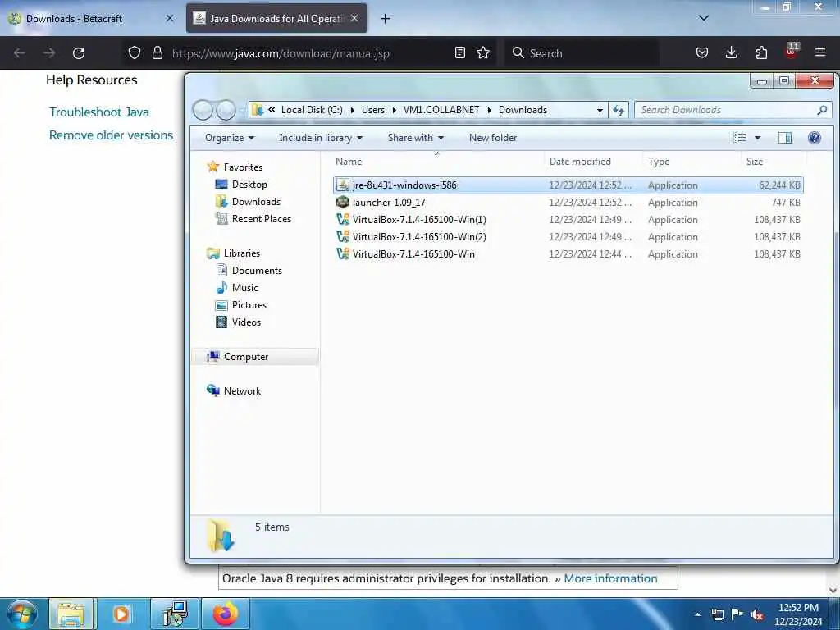Click the uBlock extension badge icon
This screenshot has height=630, width=840.
tap(792, 51)
